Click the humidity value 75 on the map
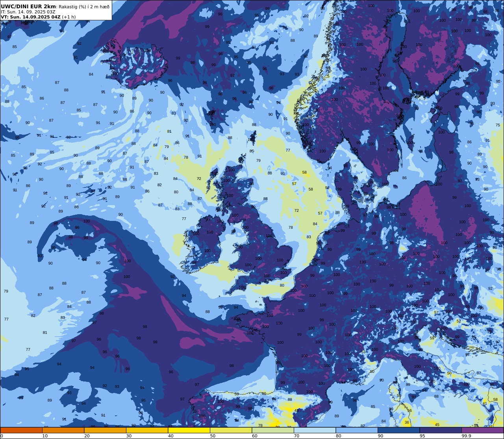 pyautogui.click(x=498, y=125)
